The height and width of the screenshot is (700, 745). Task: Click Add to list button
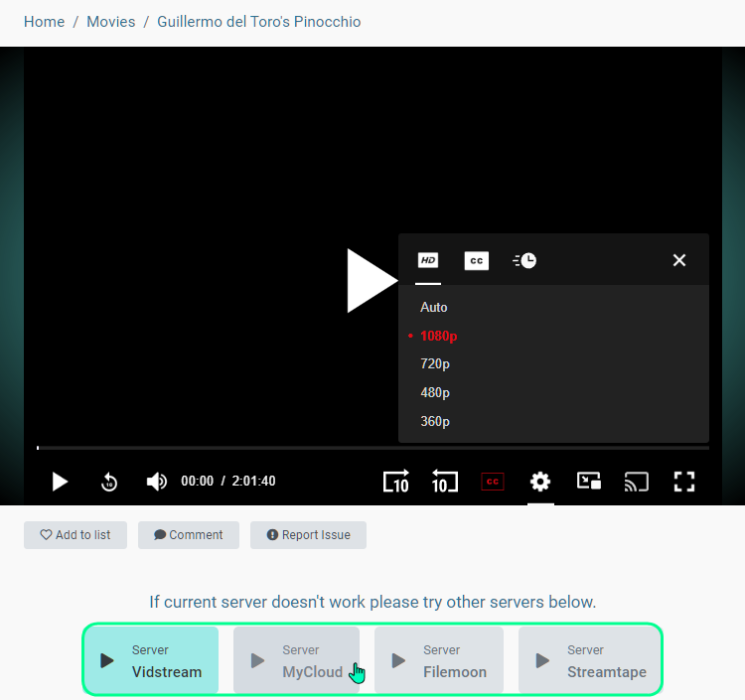[x=75, y=535]
